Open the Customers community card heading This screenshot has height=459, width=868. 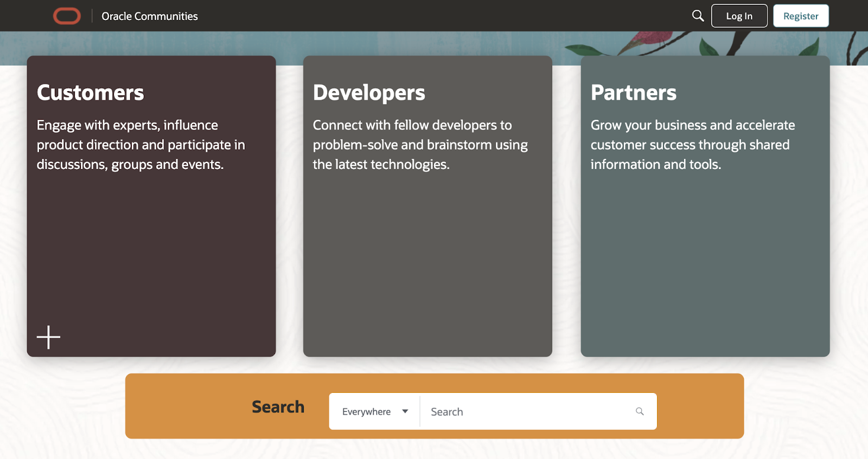[91, 93]
